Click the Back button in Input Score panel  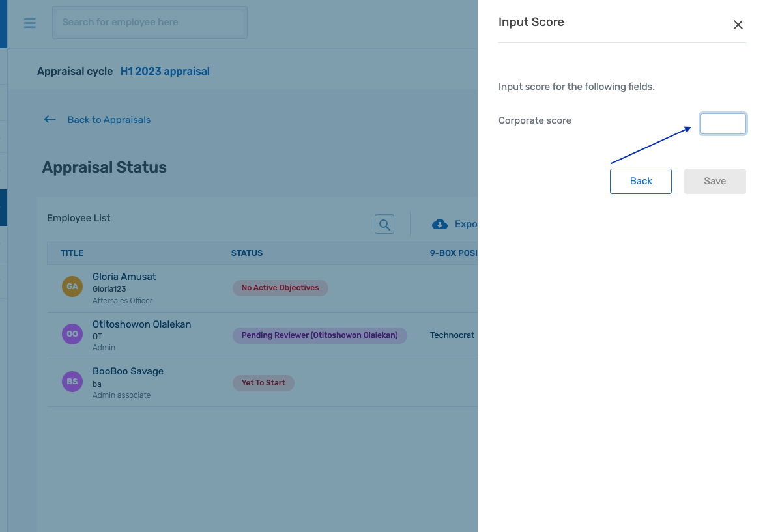(641, 181)
